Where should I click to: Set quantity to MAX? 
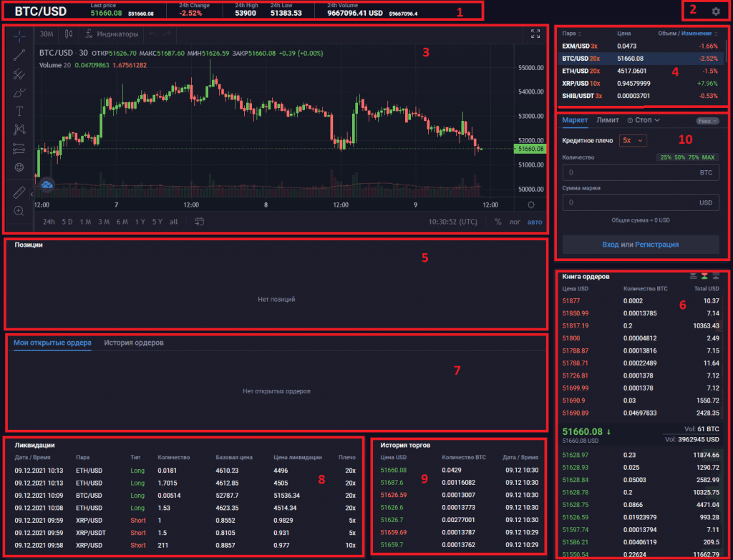pyautogui.click(x=708, y=157)
